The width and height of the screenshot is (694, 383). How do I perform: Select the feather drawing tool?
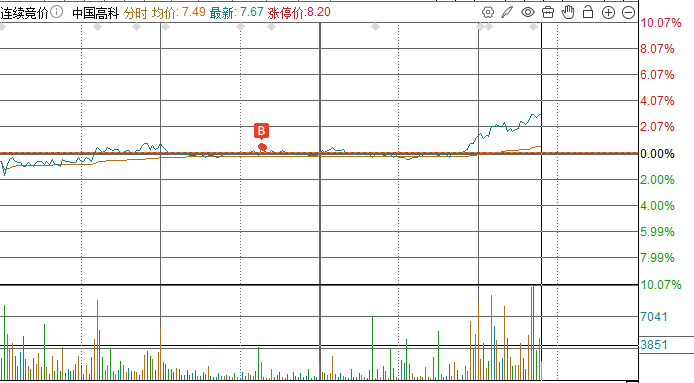coord(507,12)
